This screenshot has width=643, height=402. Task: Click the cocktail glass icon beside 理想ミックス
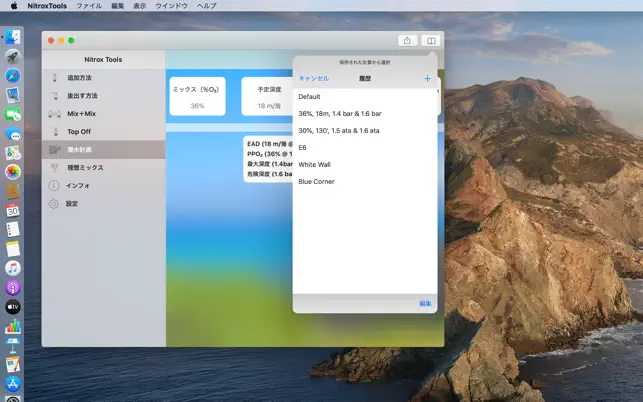coord(54,168)
